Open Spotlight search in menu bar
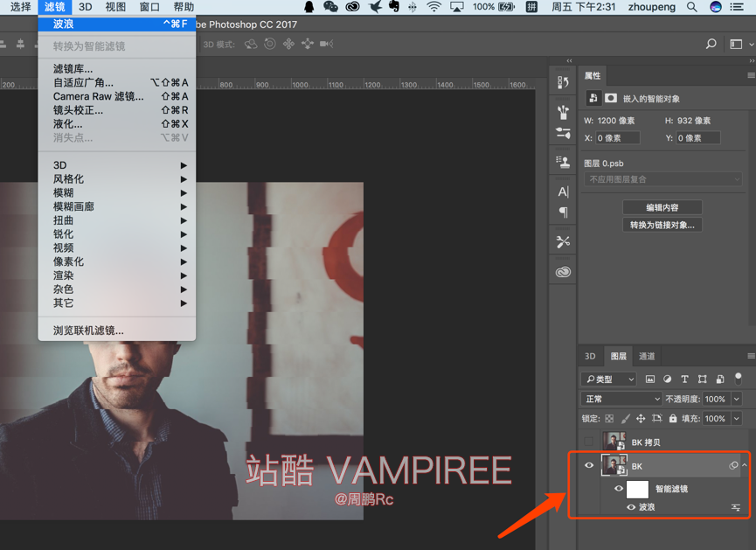756x550 pixels. [692, 7]
